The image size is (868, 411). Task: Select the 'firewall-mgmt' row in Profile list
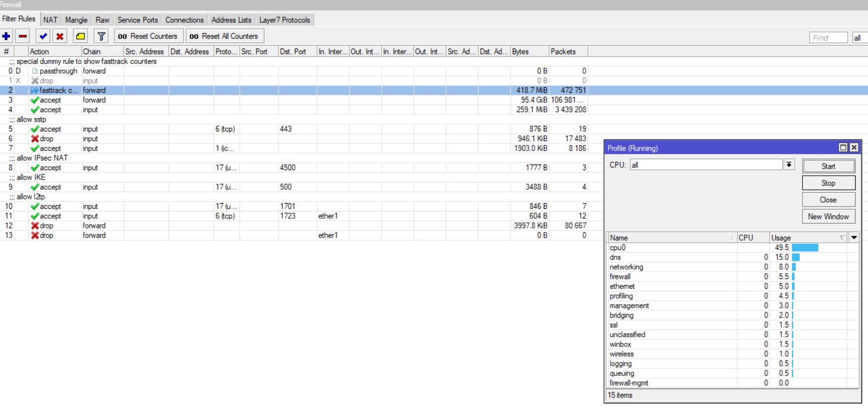[x=733, y=383]
